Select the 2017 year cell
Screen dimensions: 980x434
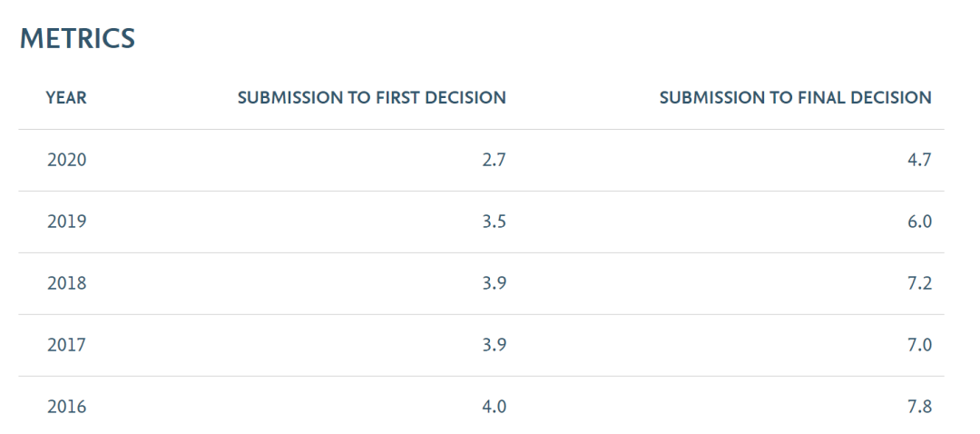pos(66,345)
